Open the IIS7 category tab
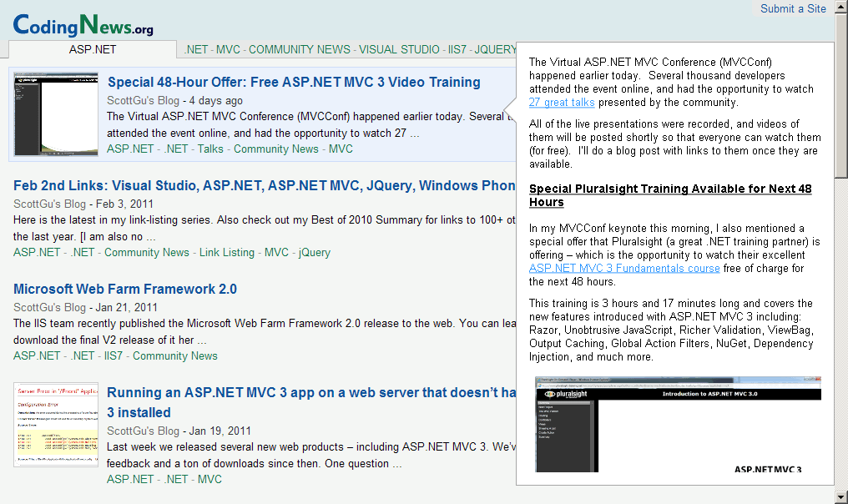This screenshot has height=504, width=848. tap(457, 49)
